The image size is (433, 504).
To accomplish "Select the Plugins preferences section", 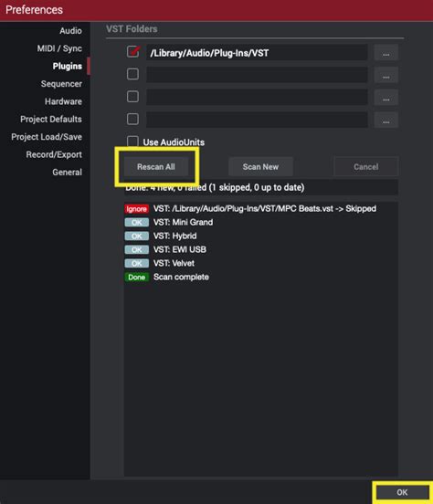I will pyautogui.click(x=68, y=67).
